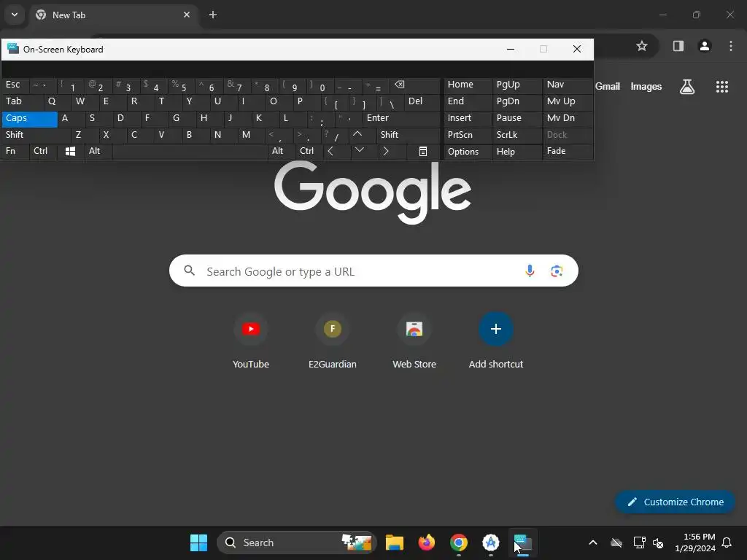
Task: Minimize the On-Screen Keyboard window
Action: [510, 49]
